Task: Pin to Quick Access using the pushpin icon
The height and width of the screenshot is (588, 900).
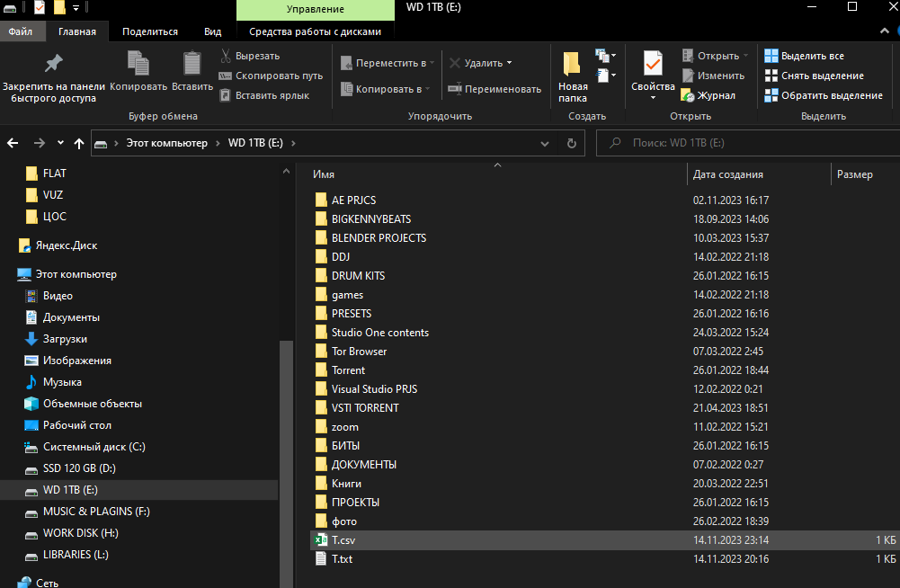Action: point(53,76)
